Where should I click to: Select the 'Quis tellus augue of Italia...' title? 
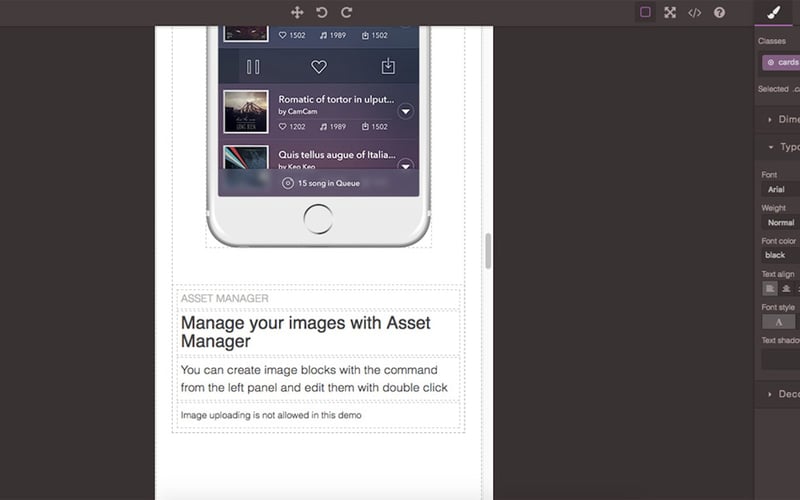coord(337,155)
